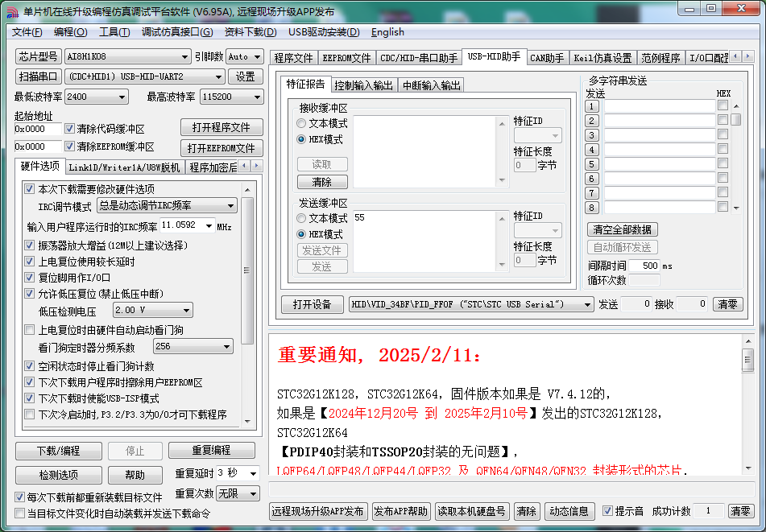This screenshot has width=766, height=532.
Task: Open the Keil仿真设置 tab
Action: [x=602, y=58]
